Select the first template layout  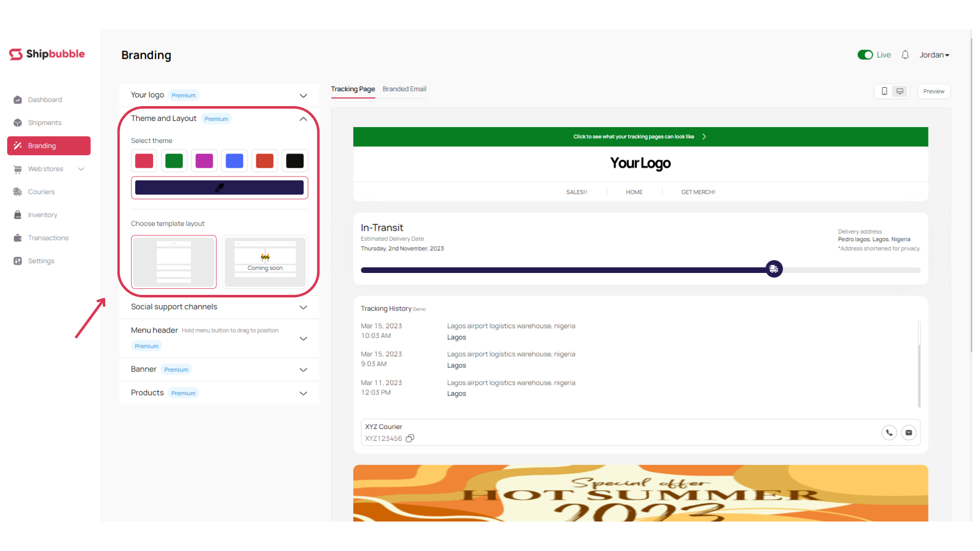coord(174,262)
